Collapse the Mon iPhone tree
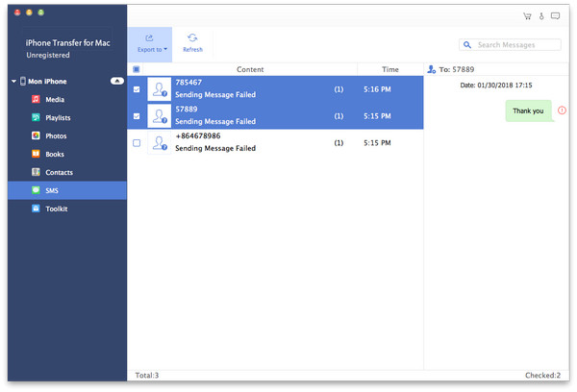Image resolution: width=577 pixels, height=392 pixels. 13,81
